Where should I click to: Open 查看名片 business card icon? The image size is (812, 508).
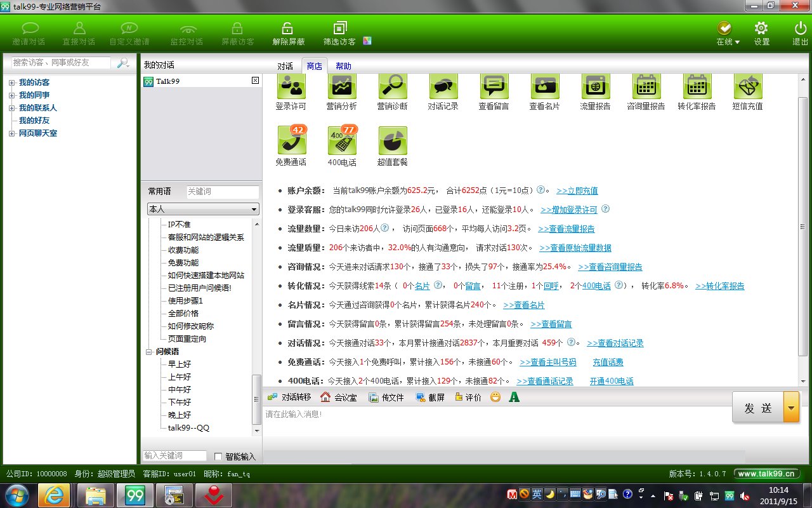point(545,93)
